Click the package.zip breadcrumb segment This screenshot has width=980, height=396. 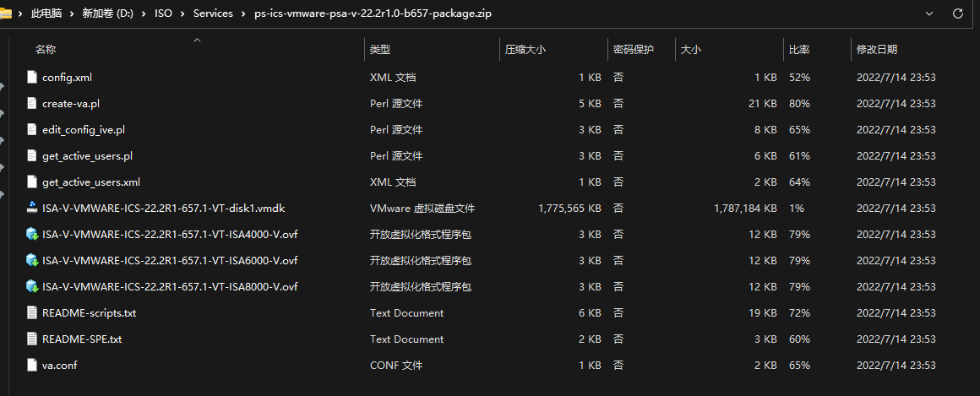coord(373,14)
